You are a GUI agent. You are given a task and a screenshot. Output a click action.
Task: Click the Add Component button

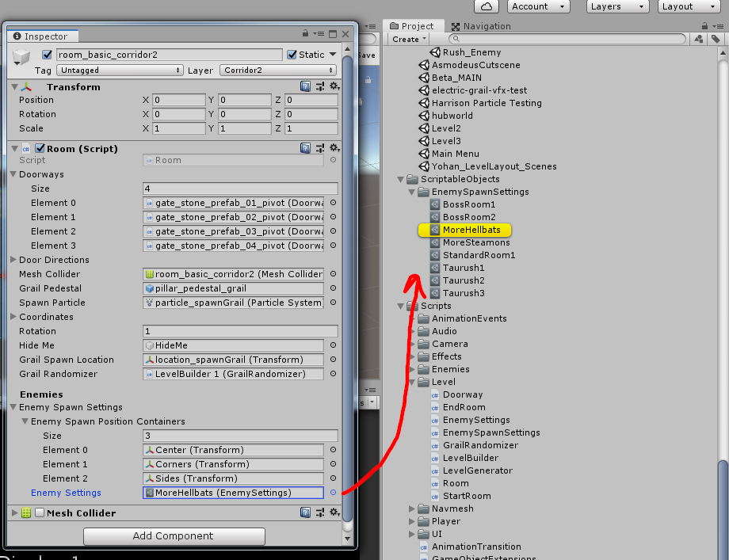[174, 535]
